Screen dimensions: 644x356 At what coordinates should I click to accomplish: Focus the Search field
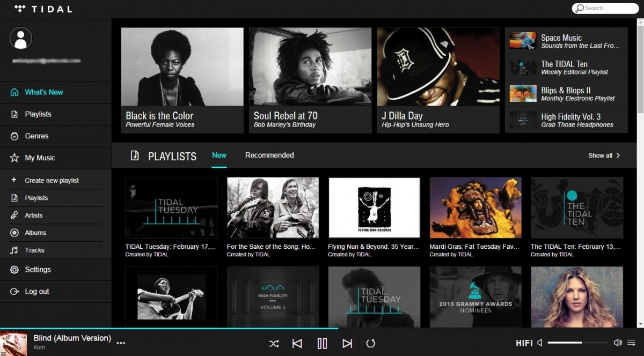(605, 8)
